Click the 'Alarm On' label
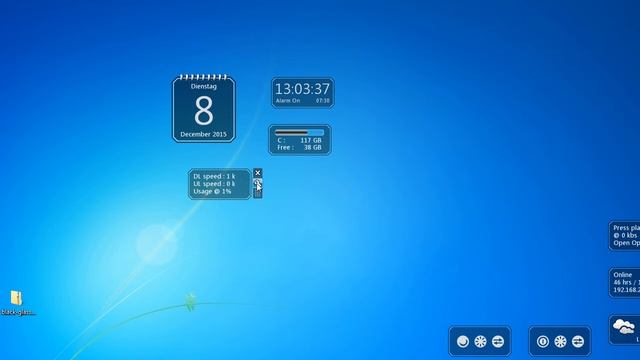The image size is (640, 360). (x=288, y=100)
